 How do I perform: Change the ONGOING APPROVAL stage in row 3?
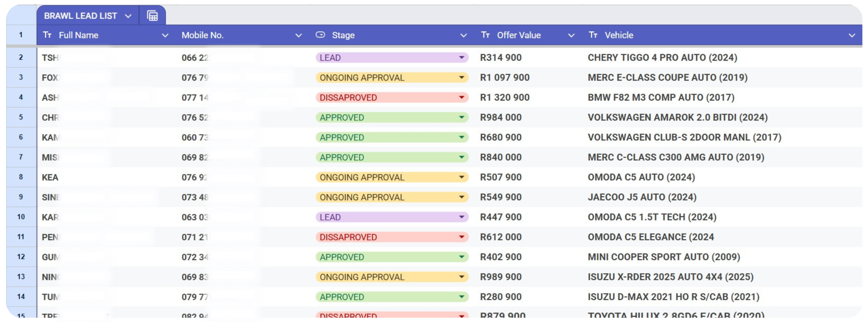click(461, 78)
